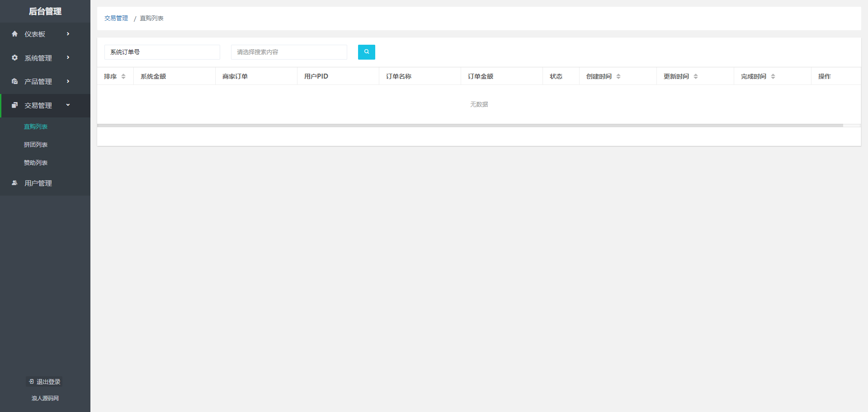868x412 pixels.
Task: Collapse the 交易管理 menu chevron
Action: coord(68,105)
